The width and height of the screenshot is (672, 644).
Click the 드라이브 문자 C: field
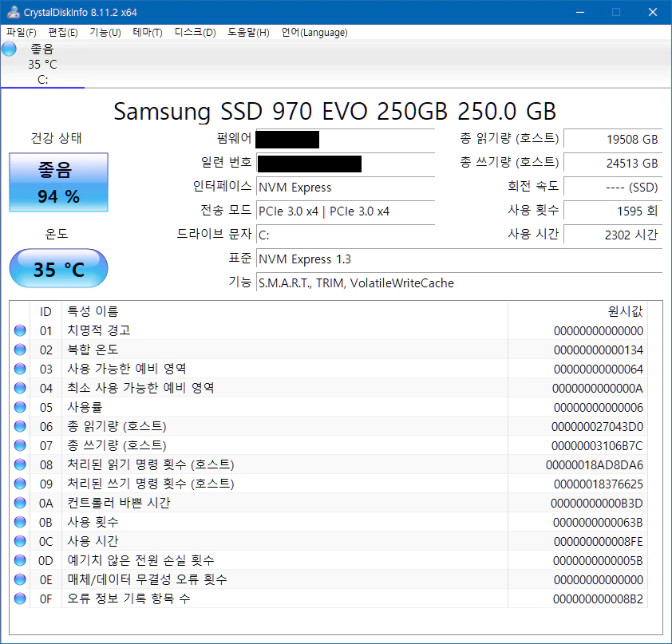tap(346, 235)
